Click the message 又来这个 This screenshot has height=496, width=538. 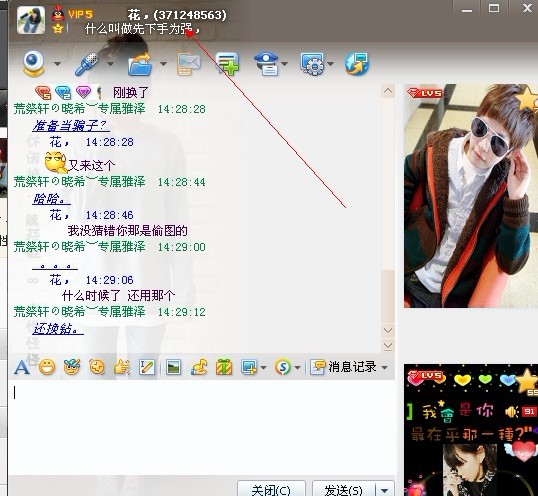[x=92, y=166]
